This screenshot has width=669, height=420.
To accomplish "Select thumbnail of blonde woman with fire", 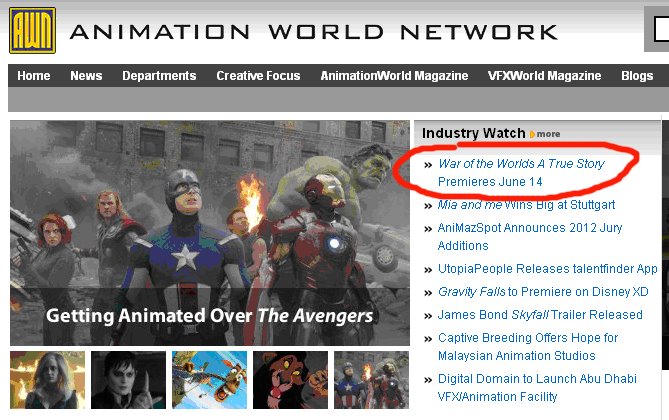I will [x=47, y=380].
